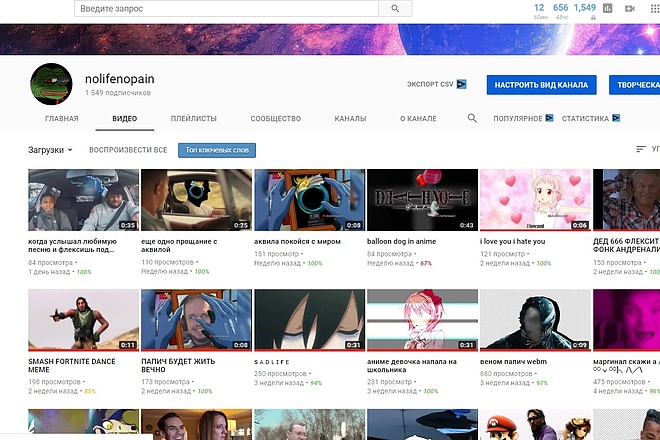
Task: Click the Статистика link
Action: click(x=585, y=119)
